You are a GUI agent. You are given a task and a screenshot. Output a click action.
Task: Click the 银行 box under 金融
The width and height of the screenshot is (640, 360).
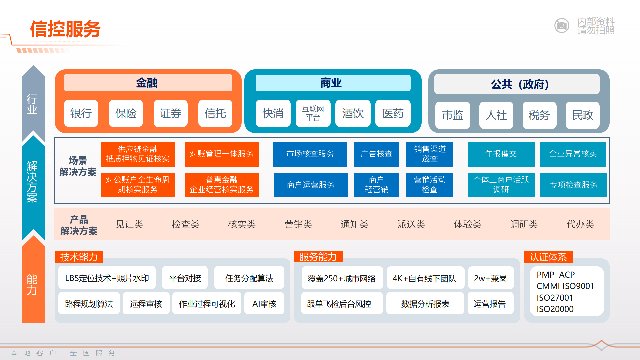(81, 113)
